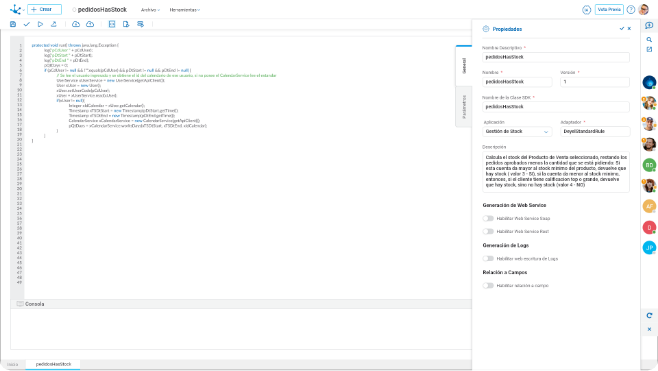Click the first icon after the cloud icons
Screen dimensions: 658x371
click(112, 24)
